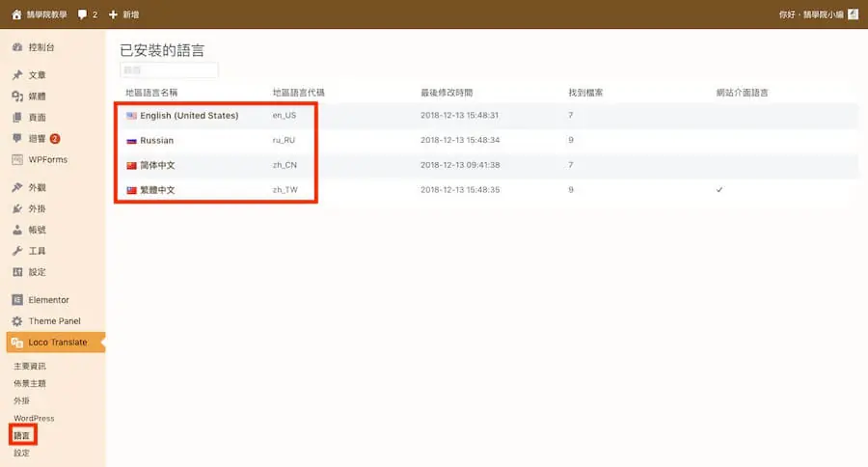Click the user icon for 帳號
Image resolution: width=868 pixels, height=467 pixels.
[x=17, y=230]
